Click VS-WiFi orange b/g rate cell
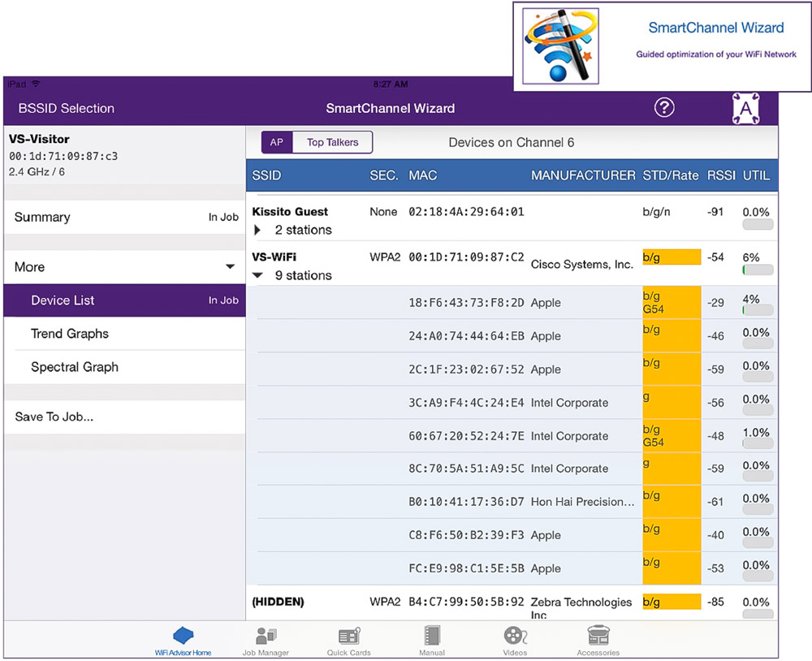 point(672,257)
